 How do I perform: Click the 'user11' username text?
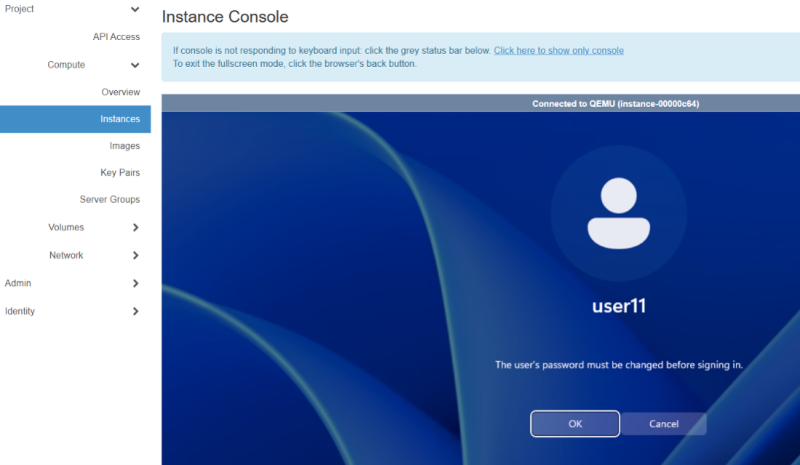(619, 306)
